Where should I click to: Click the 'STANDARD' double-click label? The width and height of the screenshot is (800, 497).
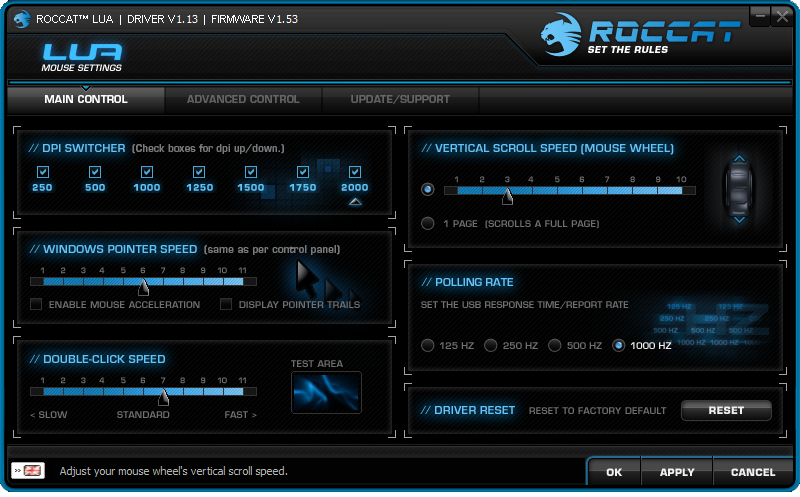(143, 414)
